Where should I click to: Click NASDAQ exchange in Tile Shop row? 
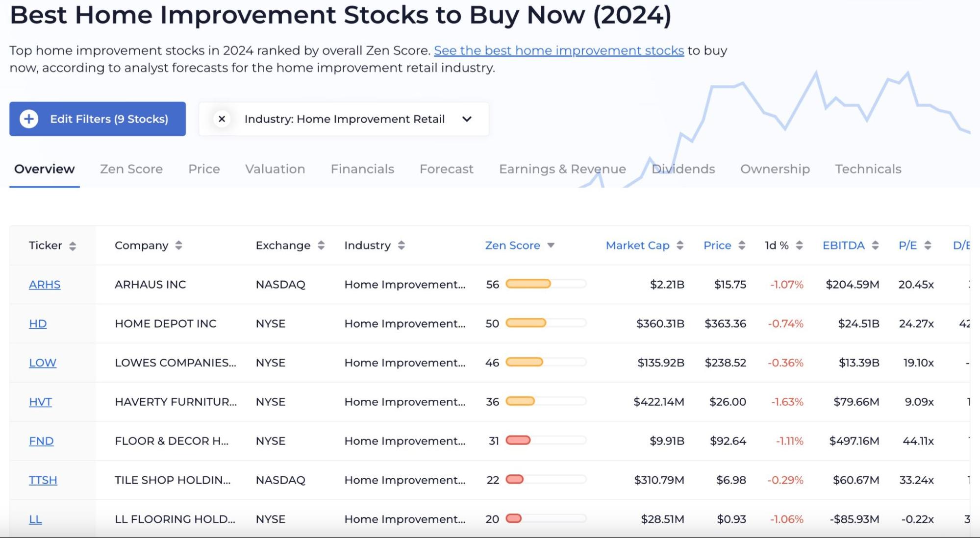[280, 480]
